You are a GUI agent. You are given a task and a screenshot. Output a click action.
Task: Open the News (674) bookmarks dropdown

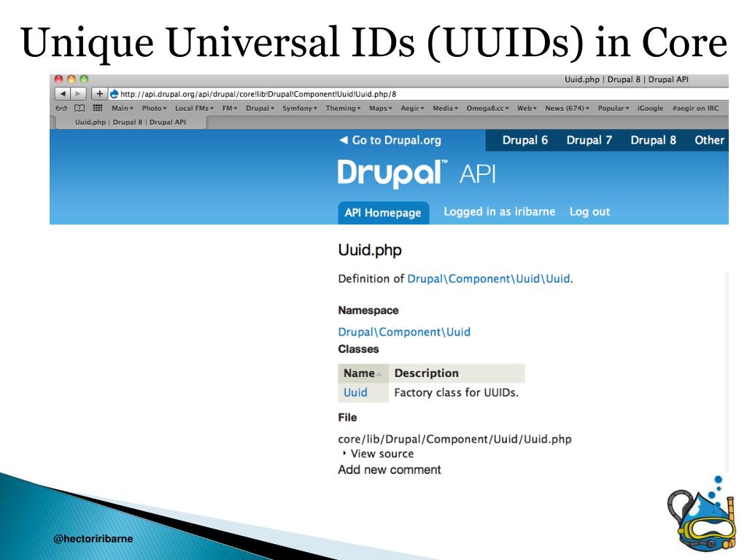click(x=567, y=108)
